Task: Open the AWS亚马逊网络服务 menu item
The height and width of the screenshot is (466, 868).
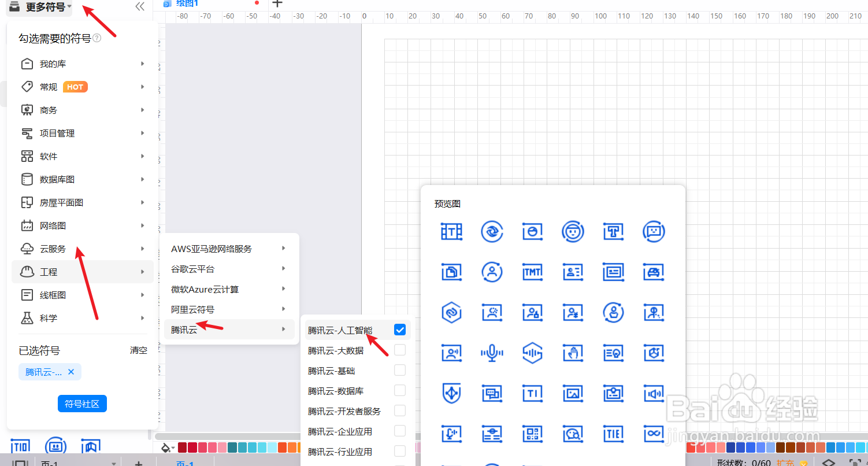Action: (x=211, y=249)
